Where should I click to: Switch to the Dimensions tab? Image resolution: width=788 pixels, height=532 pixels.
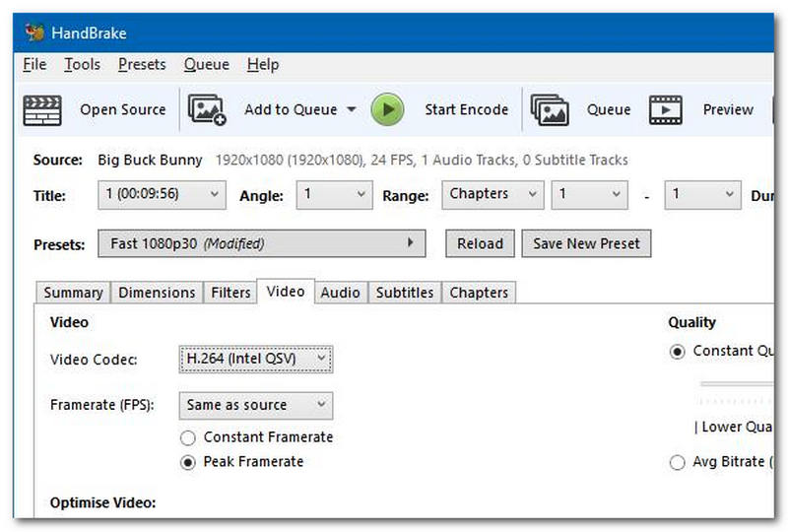157,293
